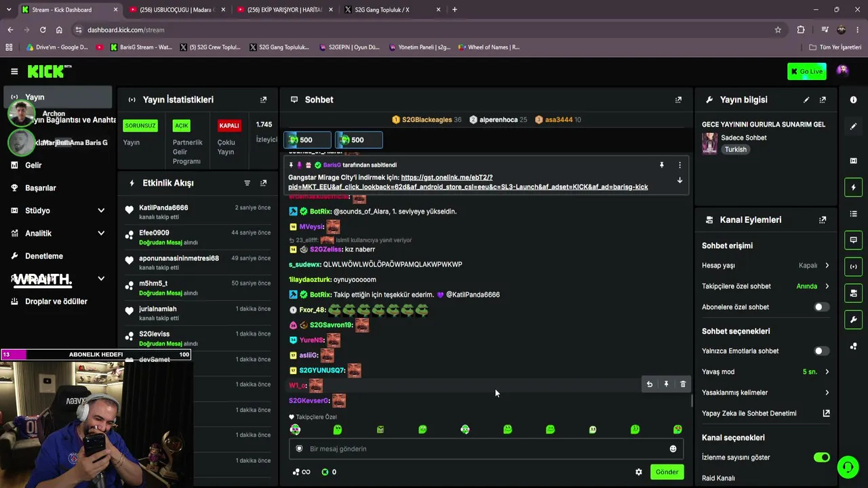Viewport: 868px width, 488px height.
Task: Open the emoji picker in message box
Action: [673, 449]
